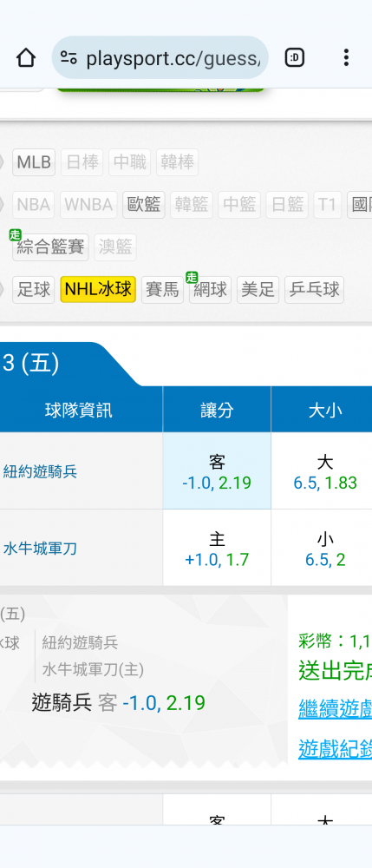Select the NBA league tab
The image size is (372, 868).
(x=34, y=205)
